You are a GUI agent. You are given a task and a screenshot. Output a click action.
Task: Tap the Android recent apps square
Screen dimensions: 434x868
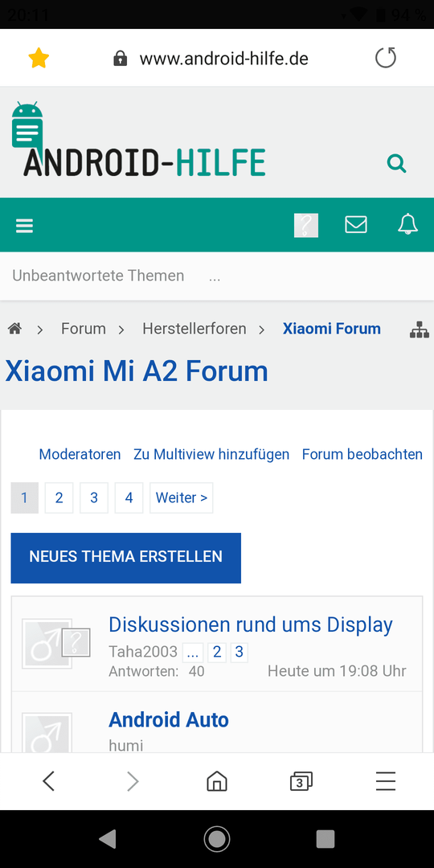[x=325, y=838]
